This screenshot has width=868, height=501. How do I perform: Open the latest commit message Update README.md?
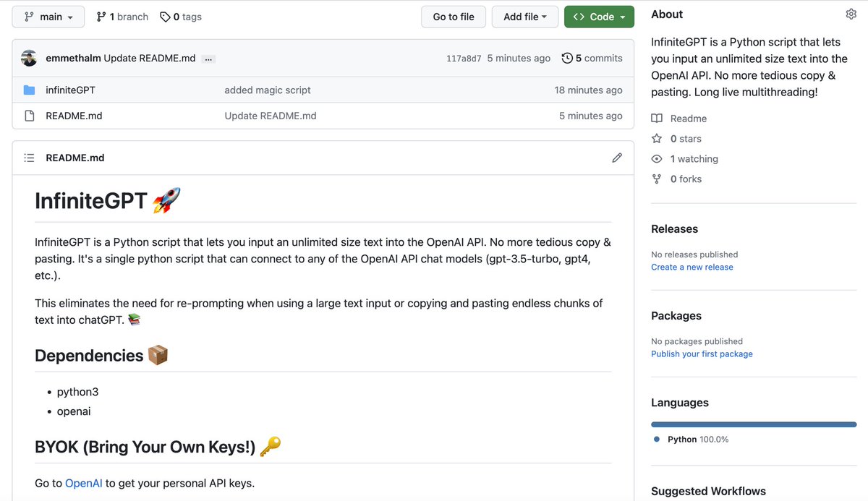pos(150,58)
